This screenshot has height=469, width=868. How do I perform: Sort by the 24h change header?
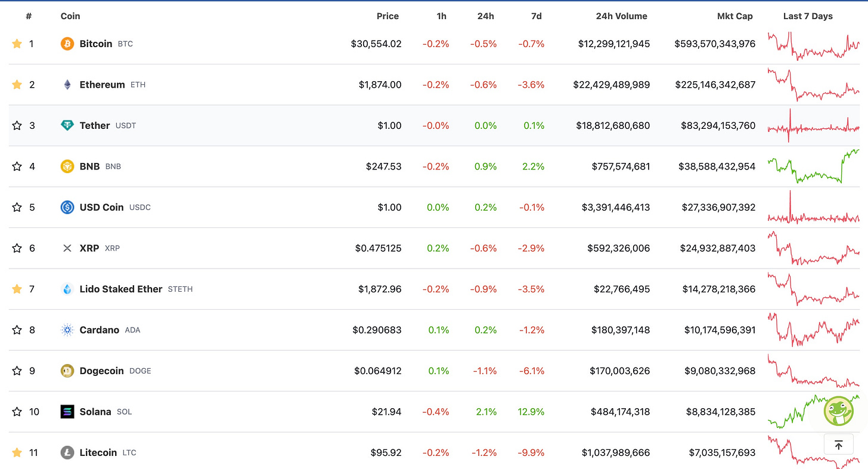coord(486,16)
